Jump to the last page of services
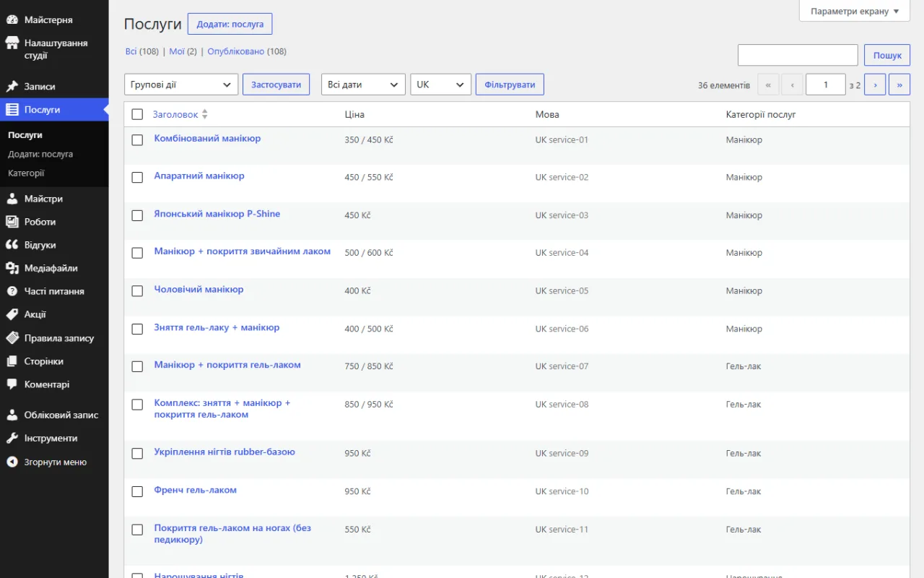Viewport: 924px width, 578px height. pyautogui.click(x=899, y=85)
